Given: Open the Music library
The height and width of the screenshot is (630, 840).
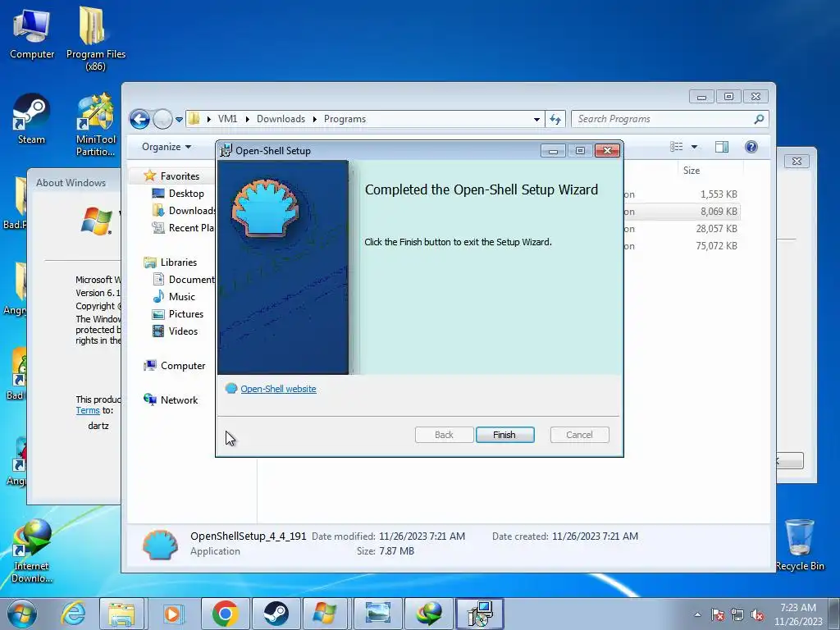Looking at the screenshot, I should (181, 297).
